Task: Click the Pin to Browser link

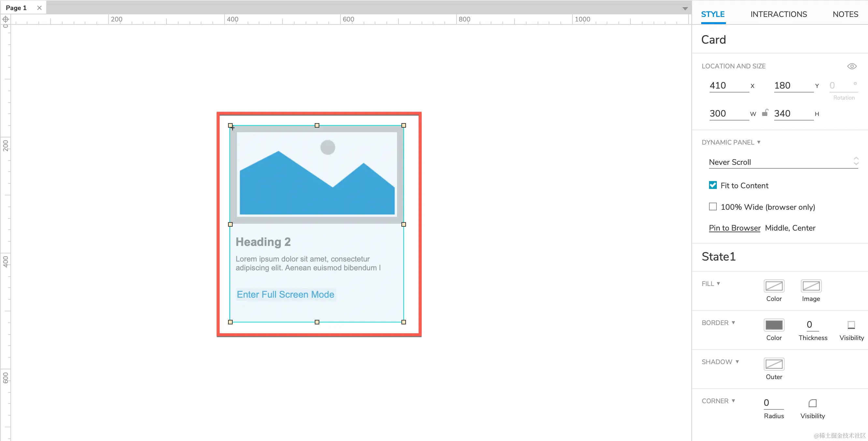Action: [734, 228]
